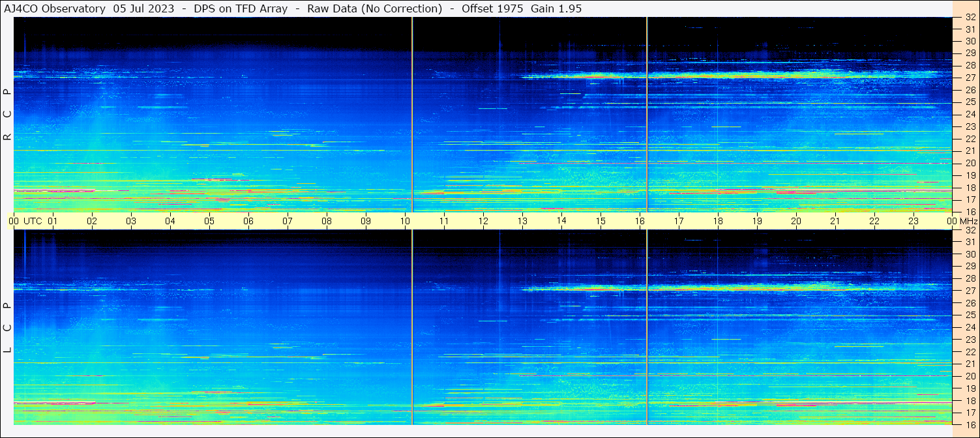
Task: Select the 18 UTC hour label
Action: coord(718,221)
